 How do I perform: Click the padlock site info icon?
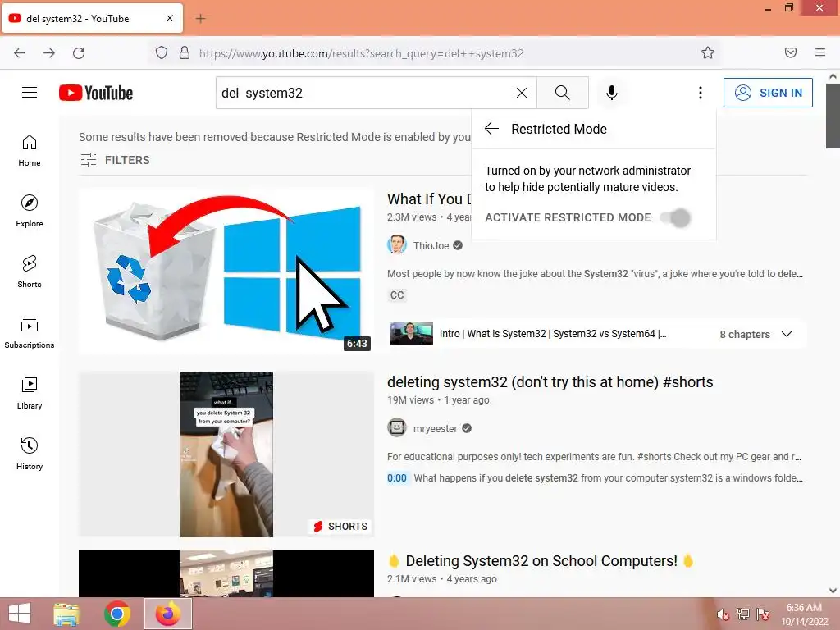click(x=185, y=52)
